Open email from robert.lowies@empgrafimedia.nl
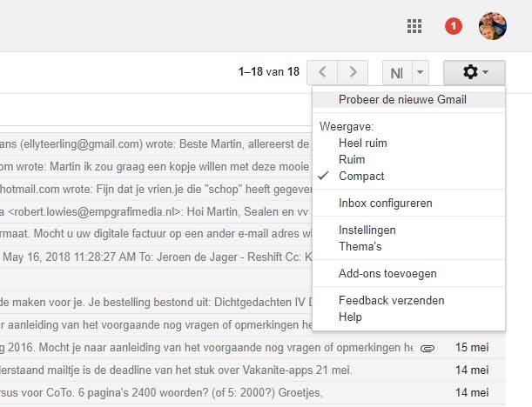 click(x=156, y=212)
